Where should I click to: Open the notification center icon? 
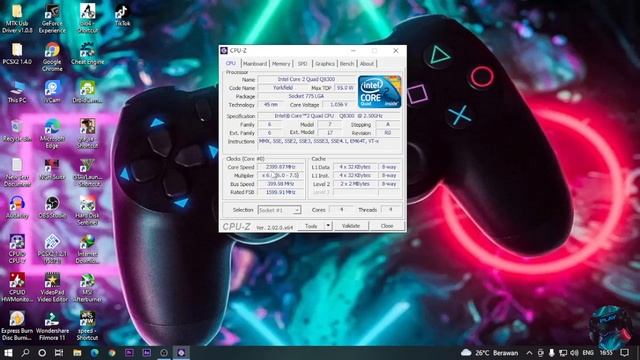[x=624, y=353]
